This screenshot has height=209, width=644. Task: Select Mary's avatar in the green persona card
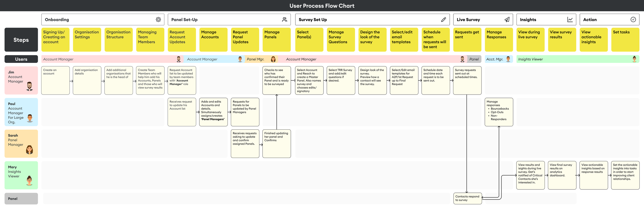[30, 181]
